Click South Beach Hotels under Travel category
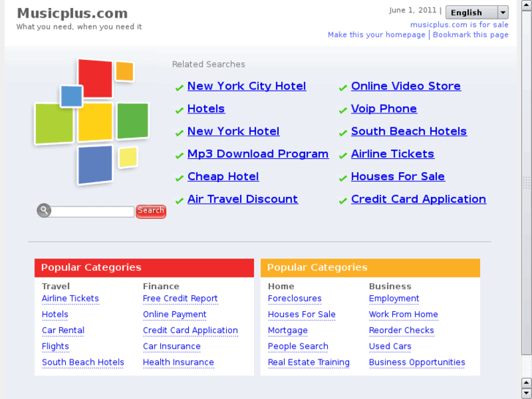Viewport: 532px width, 399px height. 83,362
